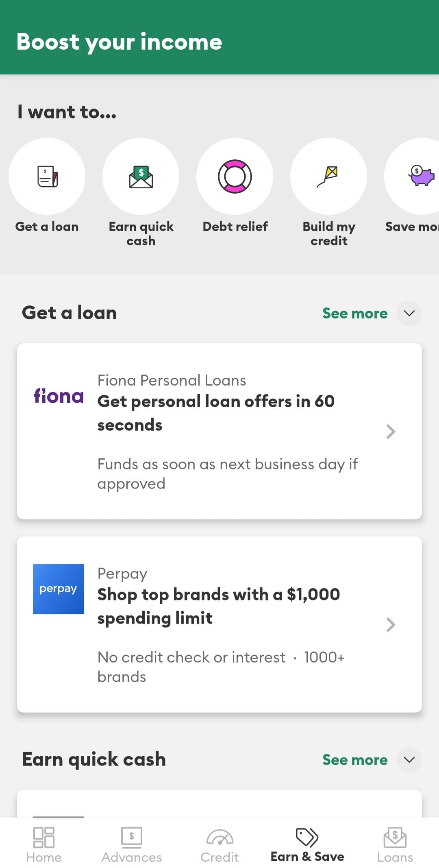
Task: Go to the Home tab
Action: [x=44, y=844]
